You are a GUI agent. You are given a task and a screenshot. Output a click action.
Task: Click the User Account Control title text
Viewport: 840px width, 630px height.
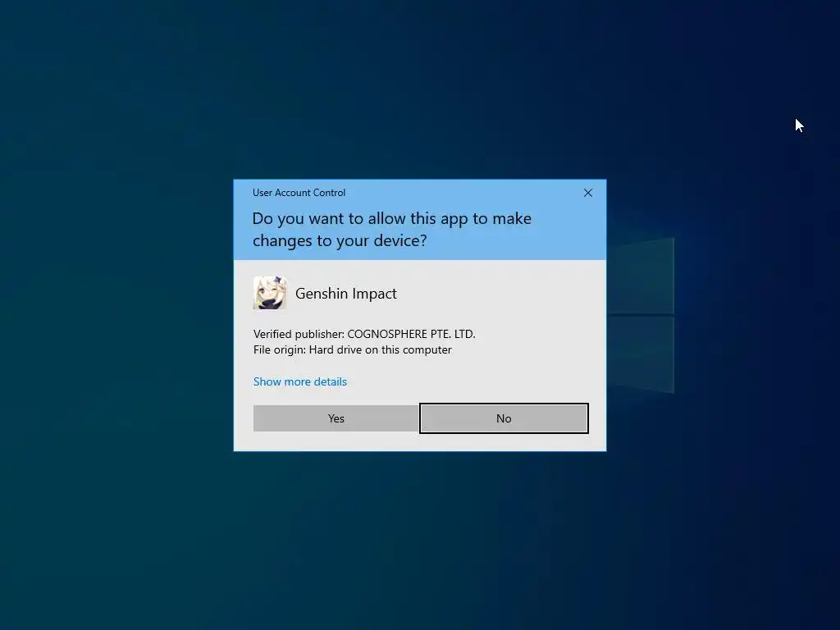299,193
